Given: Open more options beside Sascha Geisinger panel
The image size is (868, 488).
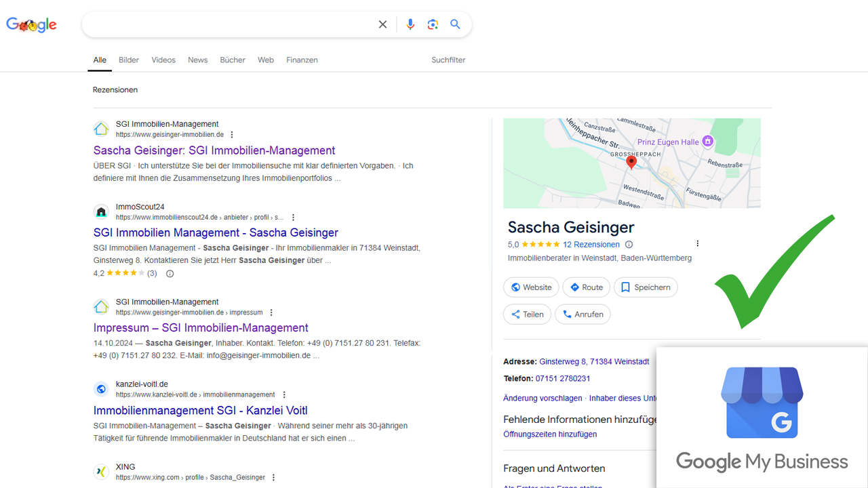Looking at the screenshot, I should 697,243.
